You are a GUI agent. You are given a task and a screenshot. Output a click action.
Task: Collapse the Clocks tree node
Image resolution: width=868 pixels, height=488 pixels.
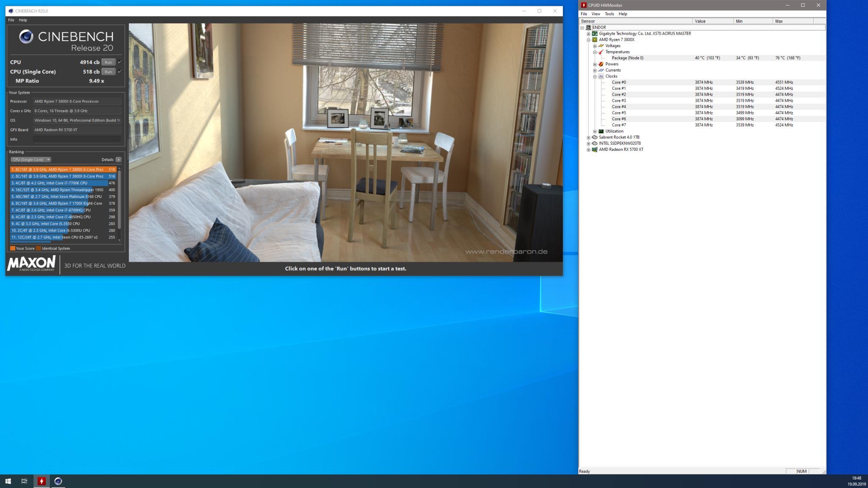pyautogui.click(x=595, y=77)
